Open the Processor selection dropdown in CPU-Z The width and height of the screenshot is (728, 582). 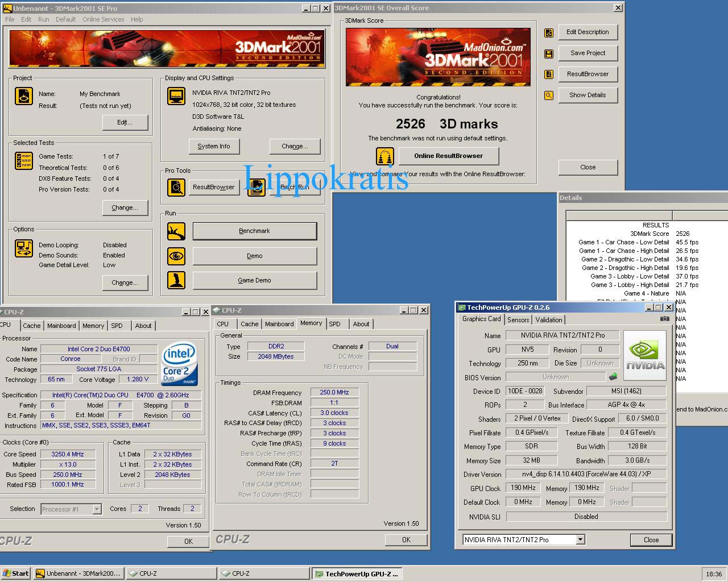click(x=97, y=509)
